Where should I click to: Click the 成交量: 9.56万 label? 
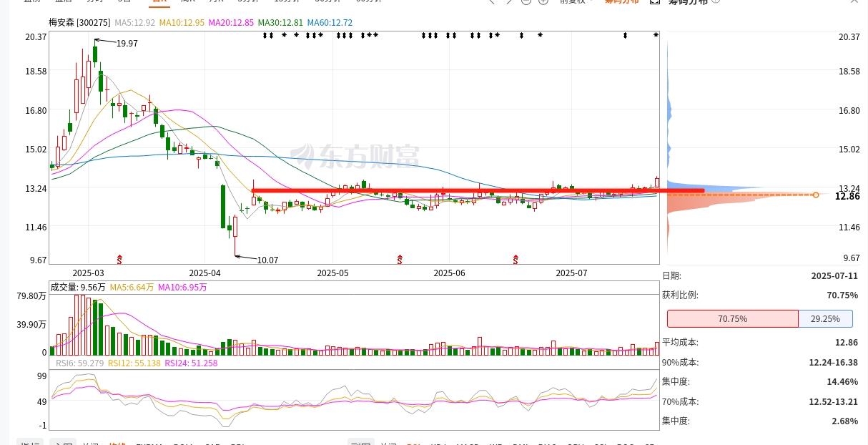[77, 288]
